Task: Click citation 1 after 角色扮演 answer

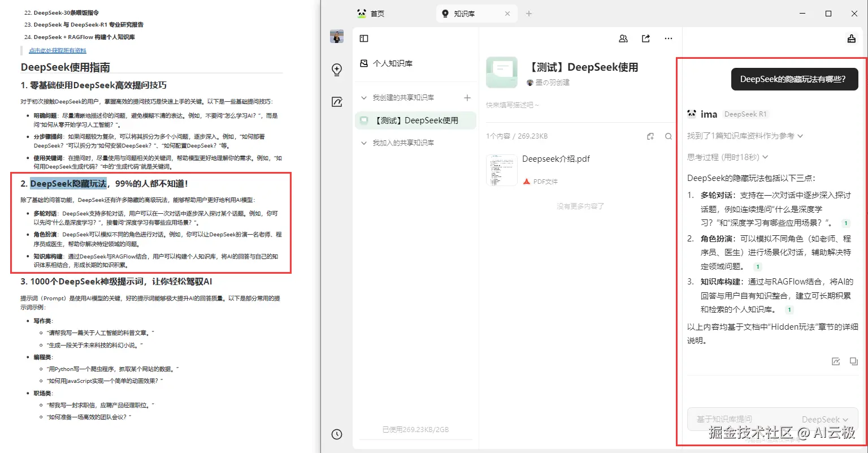Action: [x=758, y=267]
